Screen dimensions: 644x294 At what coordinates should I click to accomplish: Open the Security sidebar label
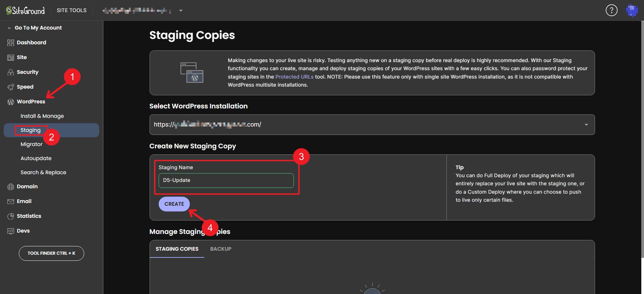coord(28,72)
